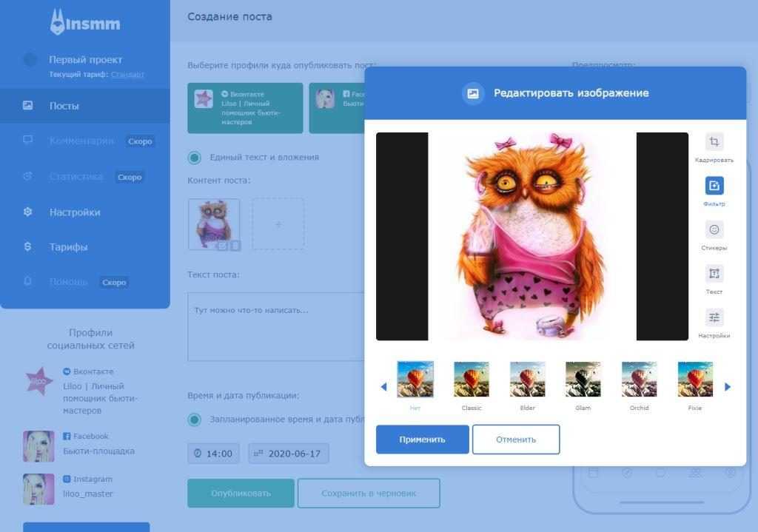Image resolution: width=758 pixels, height=532 pixels.
Task: Select the Кадрировать crop tool icon
Action: pos(714,142)
